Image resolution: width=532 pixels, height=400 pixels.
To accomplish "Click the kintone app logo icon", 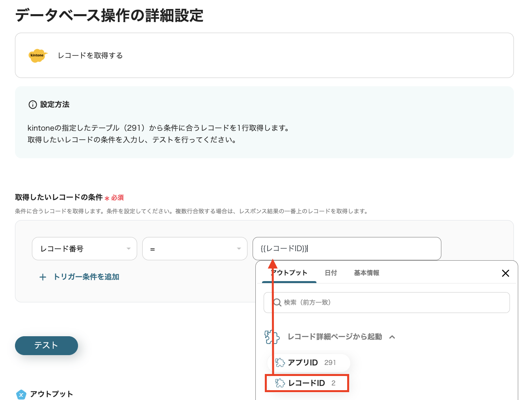I will pos(38,56).
